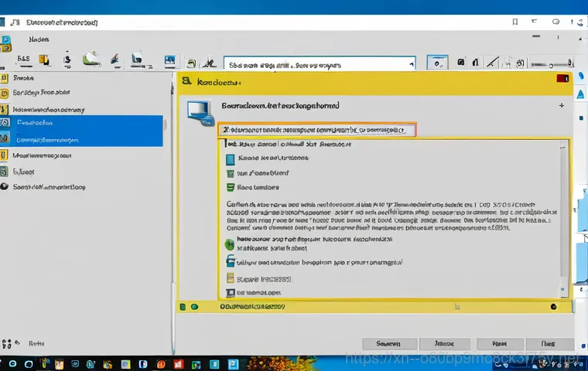Click the large monitor icon inside the dialog
This screenshot has height=371, width=588.
200,113
